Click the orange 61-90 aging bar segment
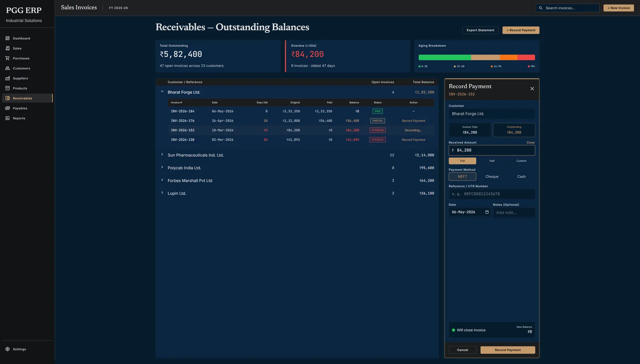Viewport: 640px width, 364px height. [509, 58]
